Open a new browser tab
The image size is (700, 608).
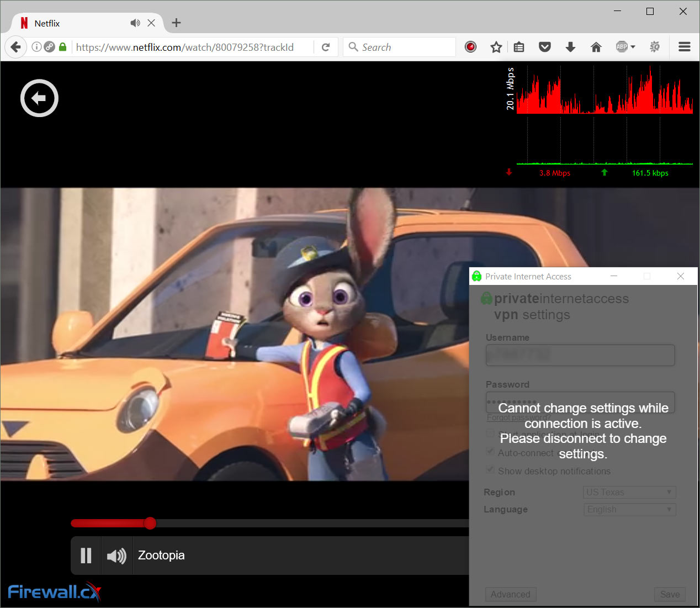[176, 23]
